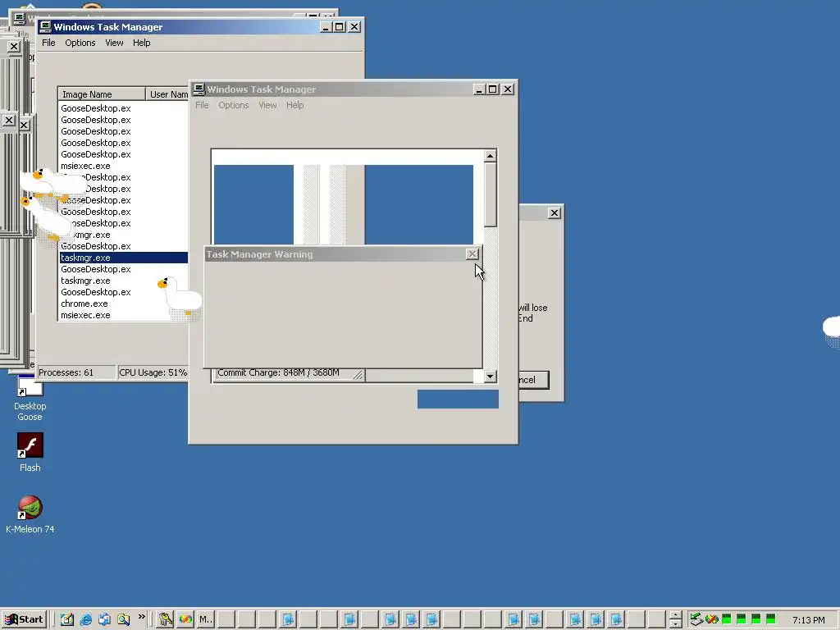Image resolution: width=840 pixels, height=630 pixels.
Task: Sort by the User Name column header
Action: point(167,94)
